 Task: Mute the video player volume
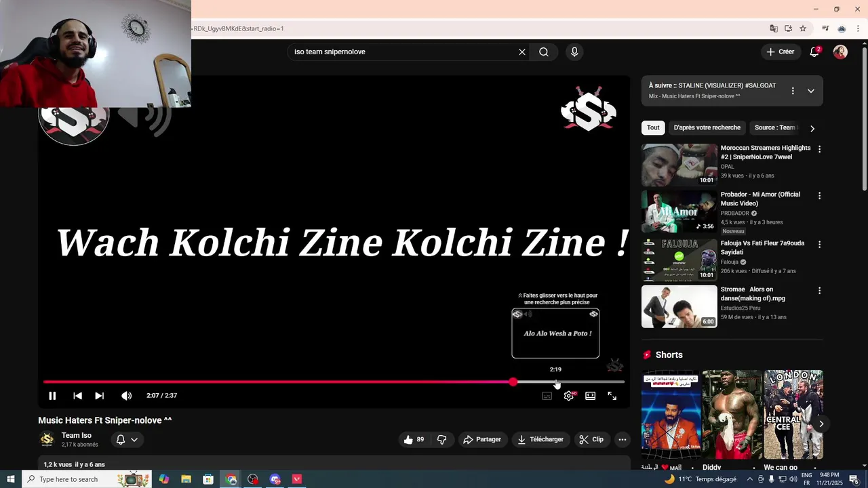(126, 396)
